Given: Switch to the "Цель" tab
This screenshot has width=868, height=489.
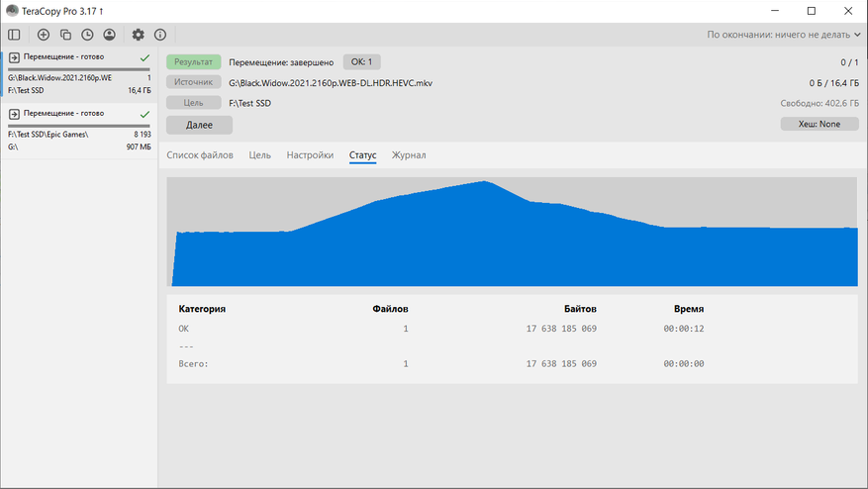Looking at the screenshot, I should click(x=259, y=155).
